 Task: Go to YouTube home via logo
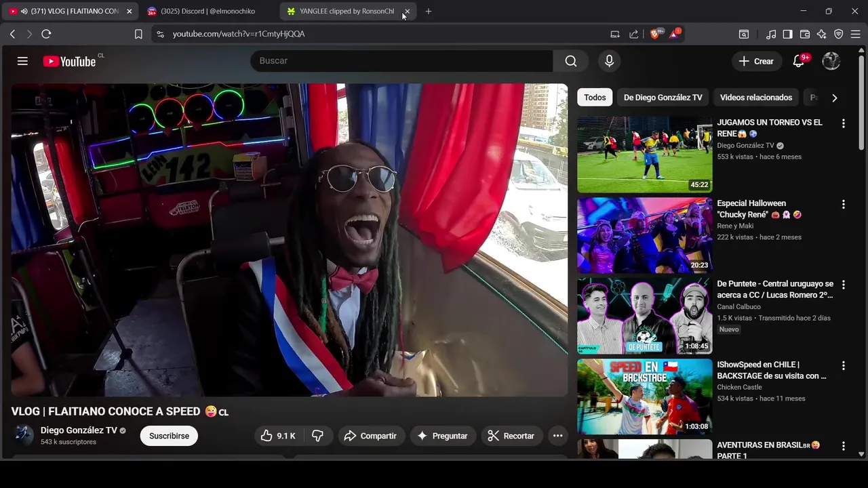(69, 61)
